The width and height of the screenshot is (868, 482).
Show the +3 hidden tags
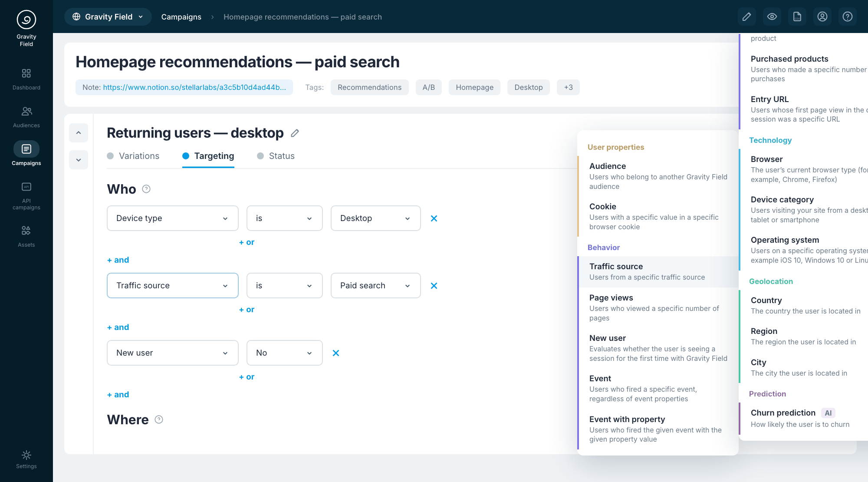point(569,87)
